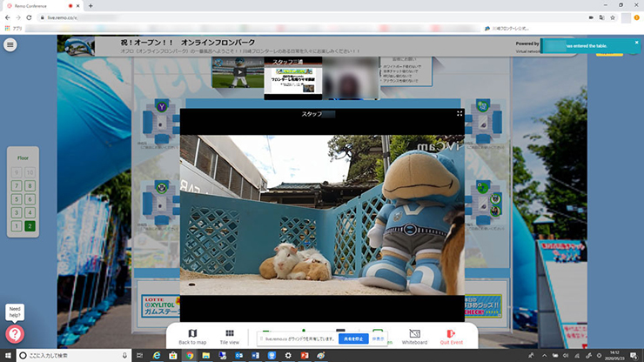This screenshot has height=362, width=644.
Task: Open Settings gear in the taskbar
Action: [288, 355]
